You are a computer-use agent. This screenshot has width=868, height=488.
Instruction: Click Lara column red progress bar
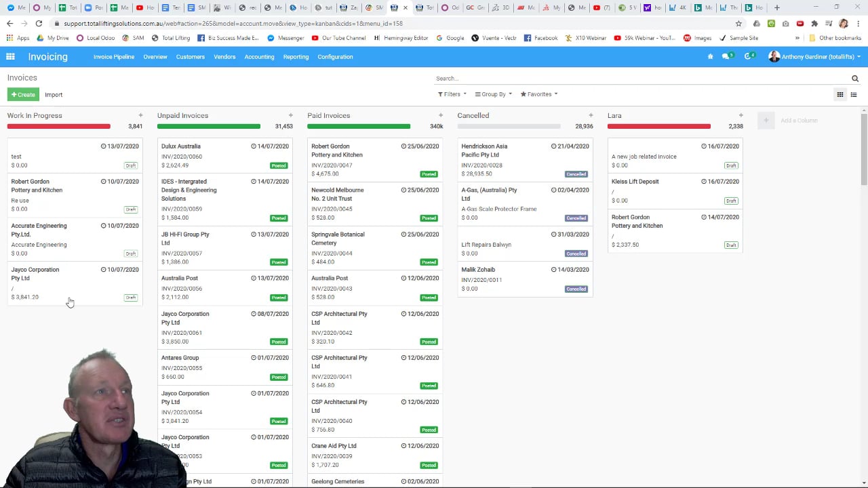659,126
